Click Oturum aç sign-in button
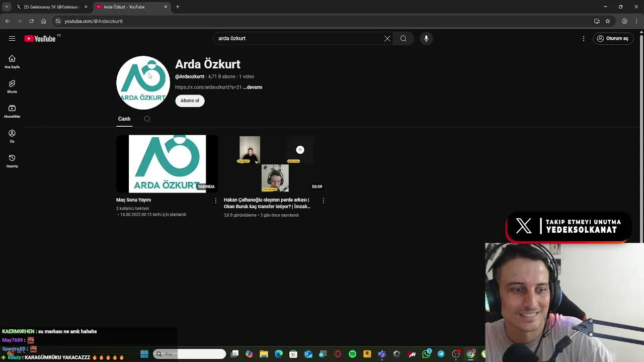644x362 pixels. point(612,38)
